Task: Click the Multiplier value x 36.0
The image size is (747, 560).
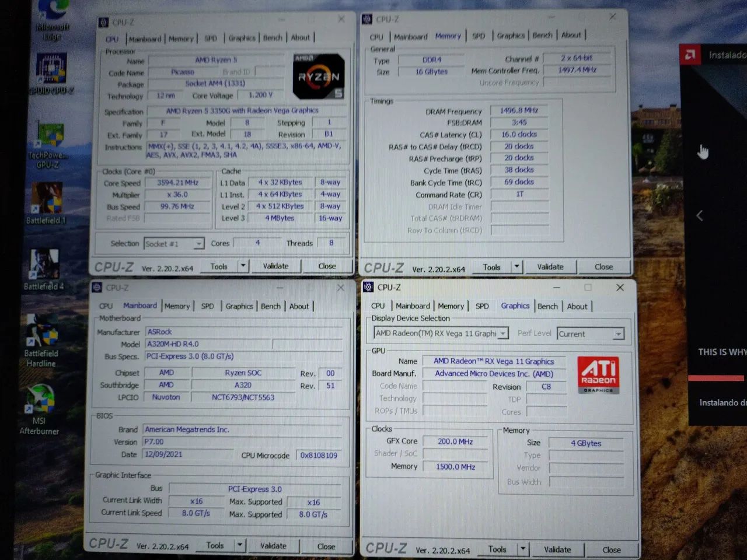Action: 177,195
